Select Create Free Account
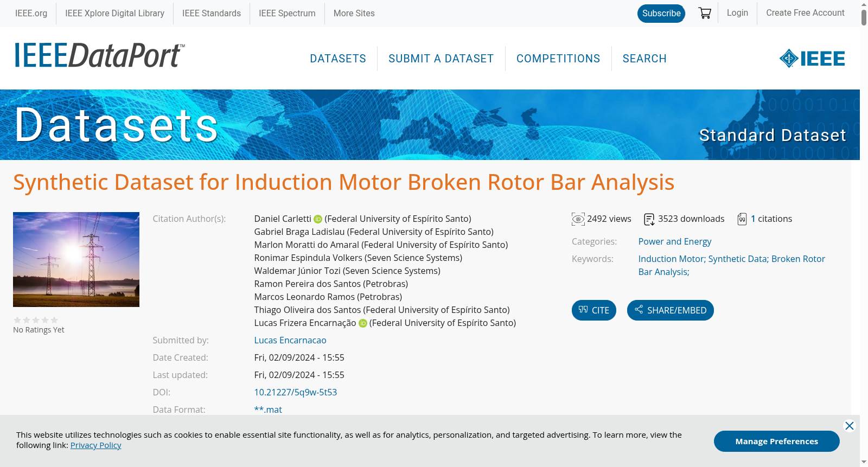This screenshot has height=467, width=868. coord(805,13)
